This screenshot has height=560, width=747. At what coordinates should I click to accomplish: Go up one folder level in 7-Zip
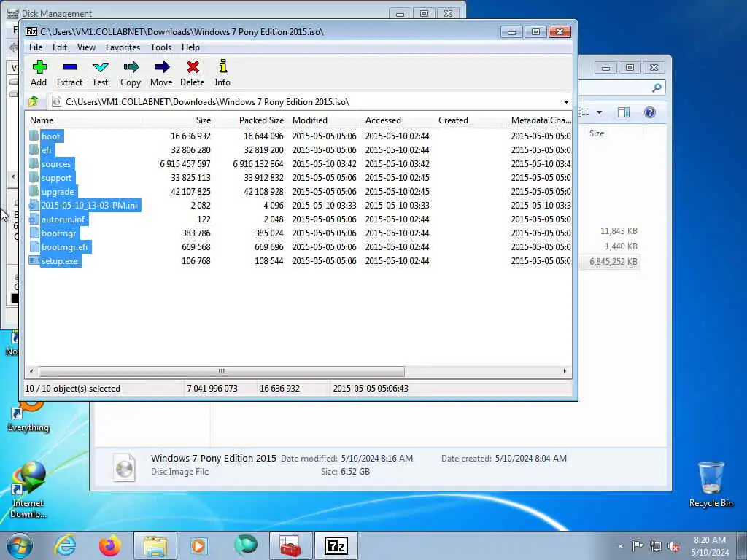click(x=34, y=101)
